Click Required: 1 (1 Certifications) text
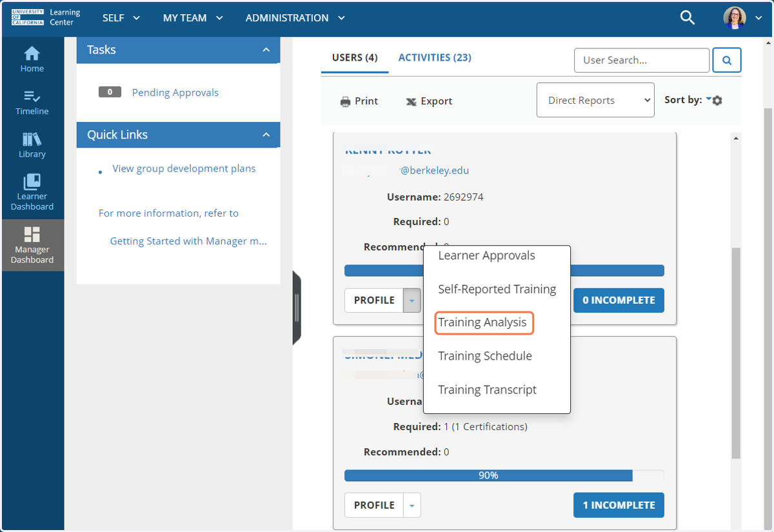Screen dimensions: 774x532 (461, 427)
